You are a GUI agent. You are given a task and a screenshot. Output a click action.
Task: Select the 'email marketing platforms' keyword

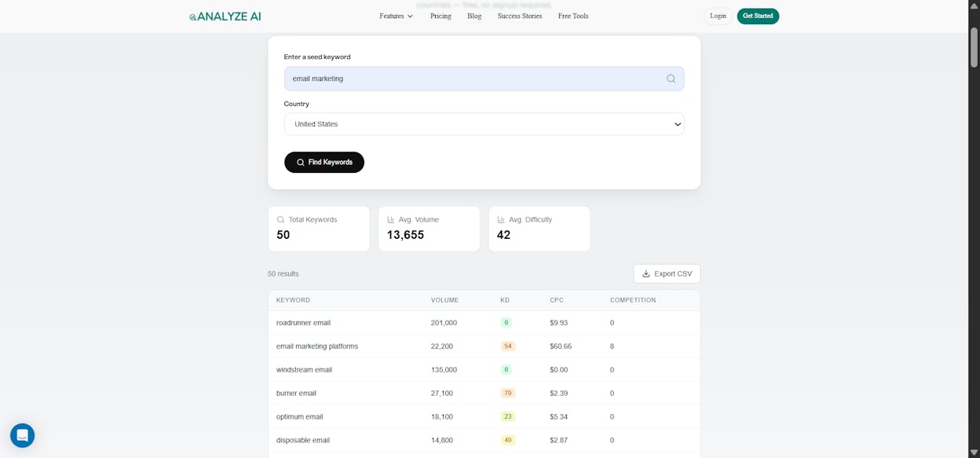pos(317,346)
